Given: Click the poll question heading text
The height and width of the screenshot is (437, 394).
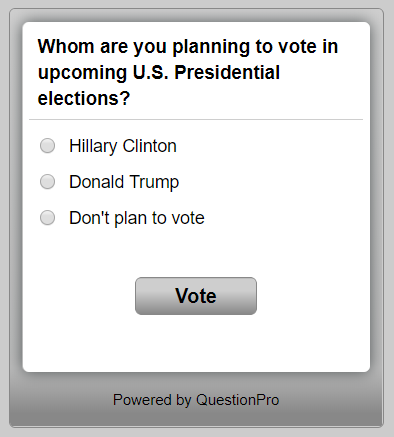Looking at the screenshot, I should point(188,72).
